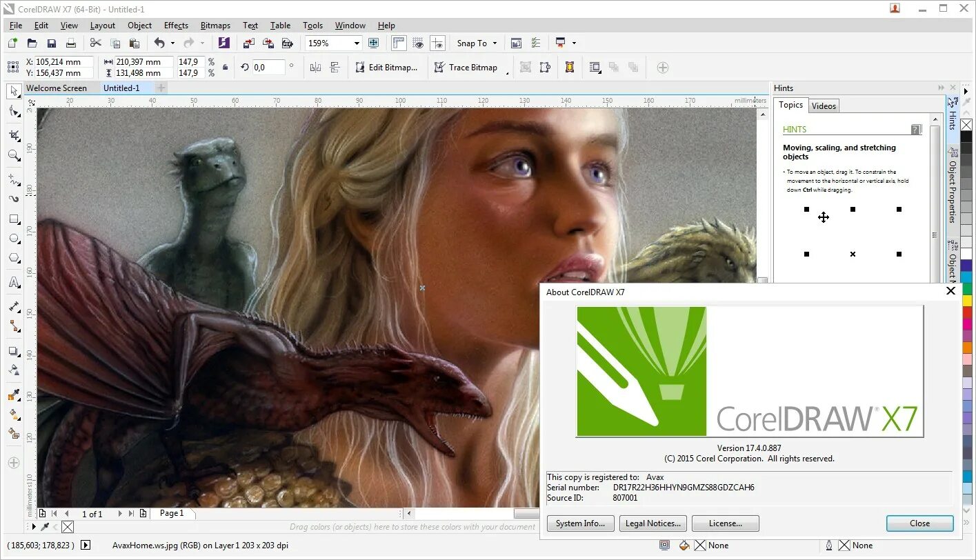The image size is (976, 560).
Task: Expand the Snap To dropdown
Action: tap(493, 43)
